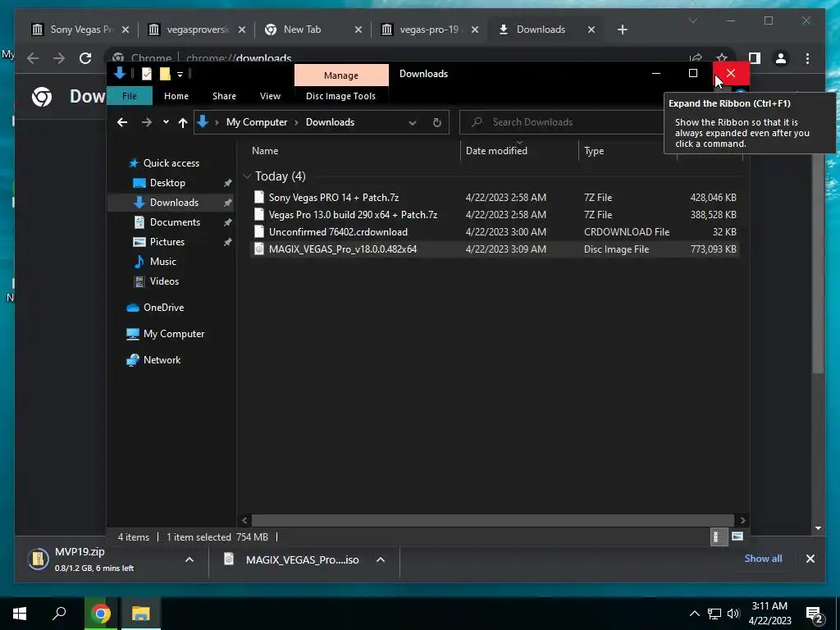Switch to Details view in status bar
Screen dimensions: 840x630
pyautogui.click(x=717, y=536)
